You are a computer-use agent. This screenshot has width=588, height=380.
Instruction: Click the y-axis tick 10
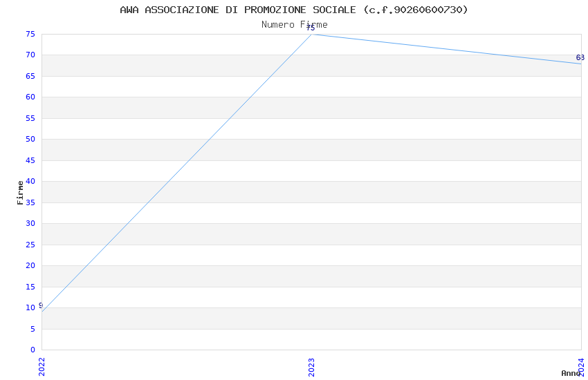click(30, 307)
